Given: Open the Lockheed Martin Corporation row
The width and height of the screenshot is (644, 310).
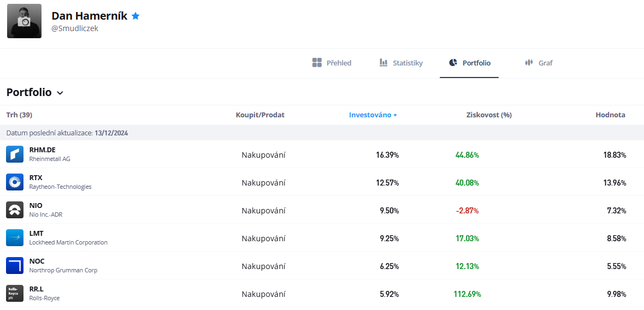Looking at the screenshot, I should (322, 238).
